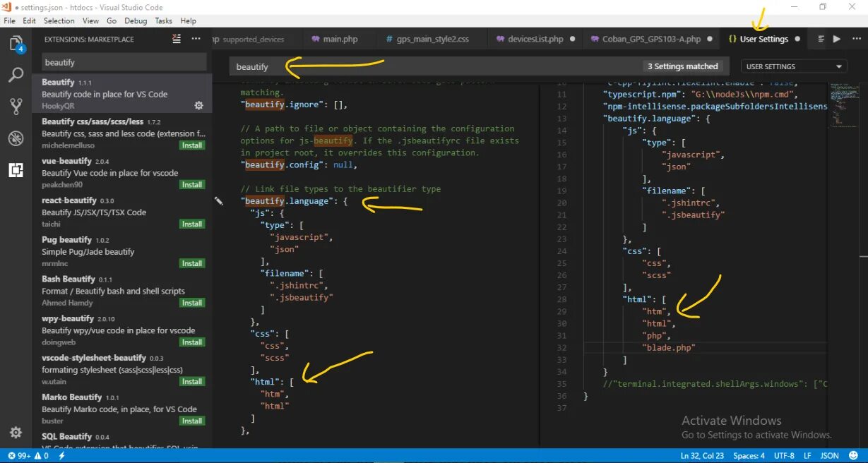The height and width of the screenshot is (463, 868).
Task: Open the Go menu
Action: pos(112,21)
